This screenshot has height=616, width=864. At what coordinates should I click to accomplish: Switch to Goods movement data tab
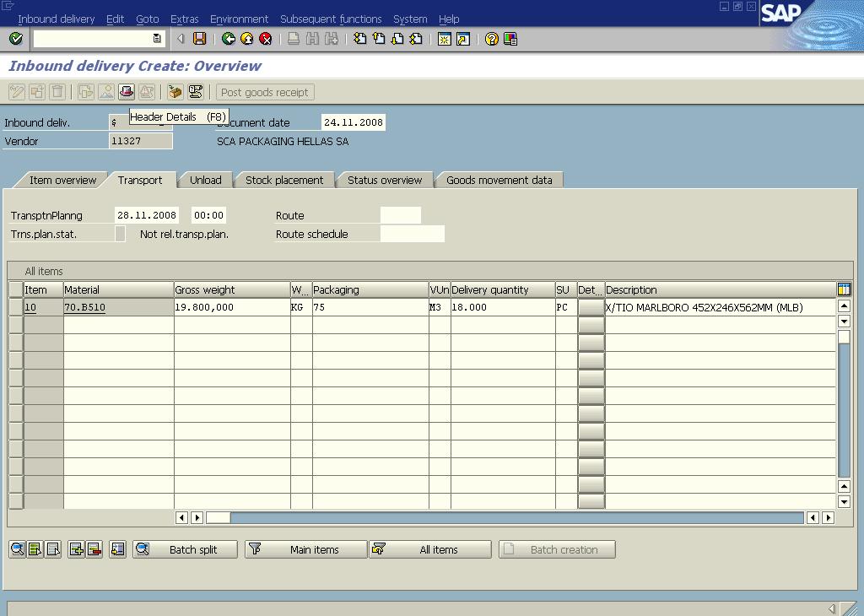click(499, 181)
